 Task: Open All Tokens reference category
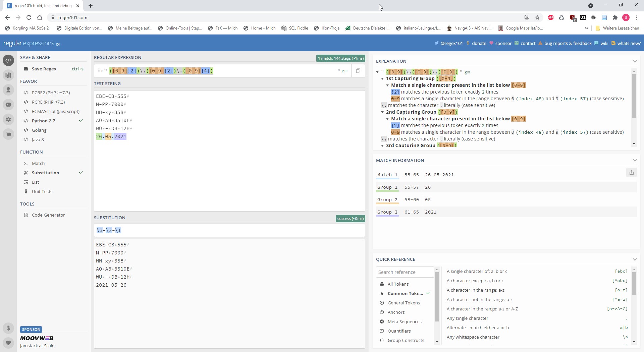[x=398, y=284]
